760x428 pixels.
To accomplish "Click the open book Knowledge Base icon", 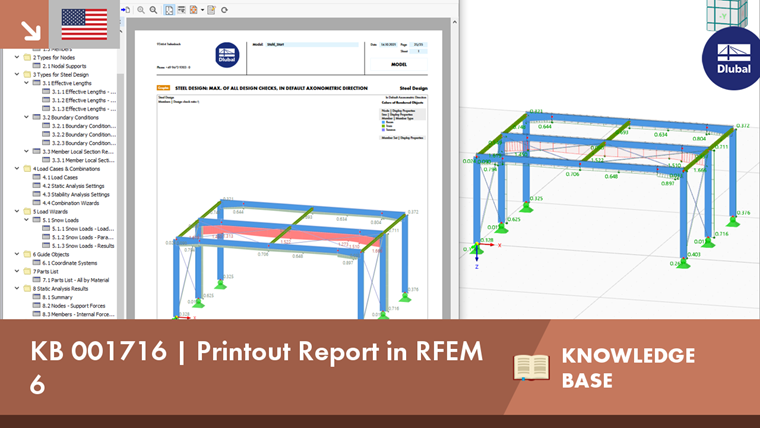I will point(531,367).
